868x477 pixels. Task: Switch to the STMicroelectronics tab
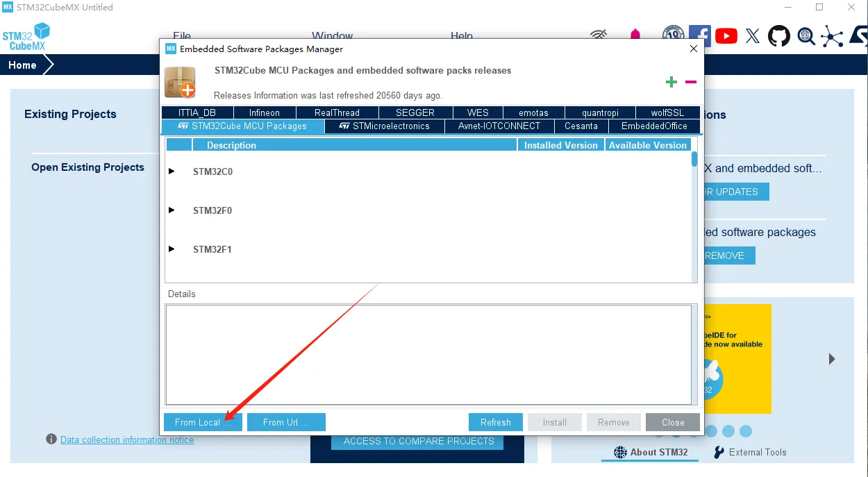coord(384,126)
